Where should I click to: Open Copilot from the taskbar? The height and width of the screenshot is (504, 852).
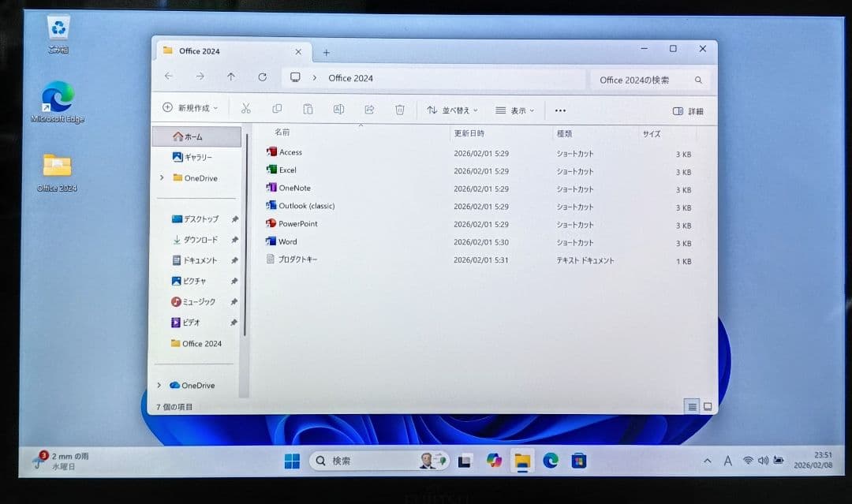[x=493, y=461]
